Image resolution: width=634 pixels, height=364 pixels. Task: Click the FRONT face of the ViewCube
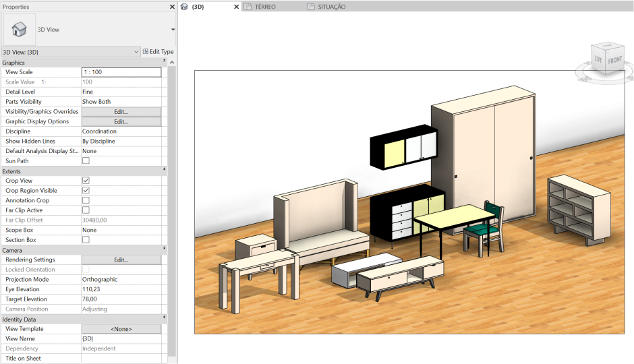pyautogui.click(x=614, y=60)
